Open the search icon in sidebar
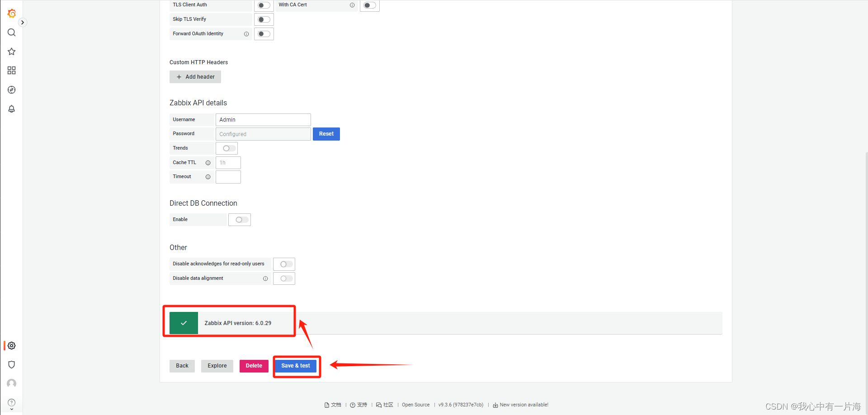 click(12, 33)
